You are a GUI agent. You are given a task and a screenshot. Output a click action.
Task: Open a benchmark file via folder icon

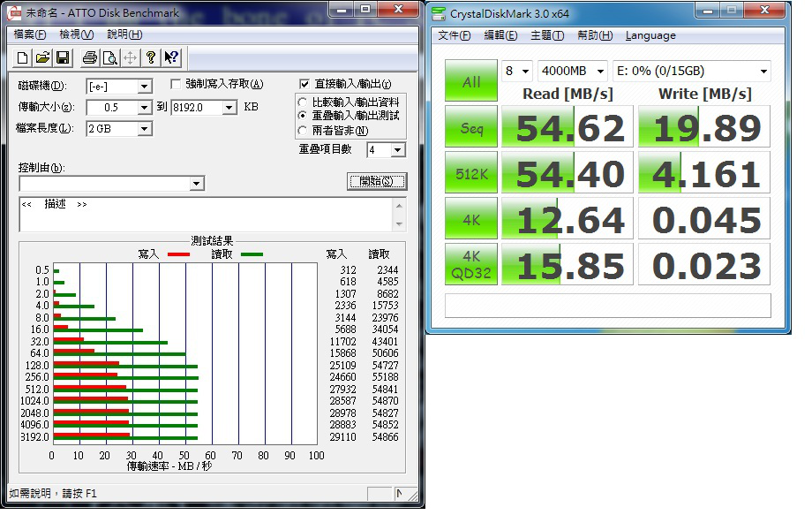pyautogui.click(x=42, y=57)
